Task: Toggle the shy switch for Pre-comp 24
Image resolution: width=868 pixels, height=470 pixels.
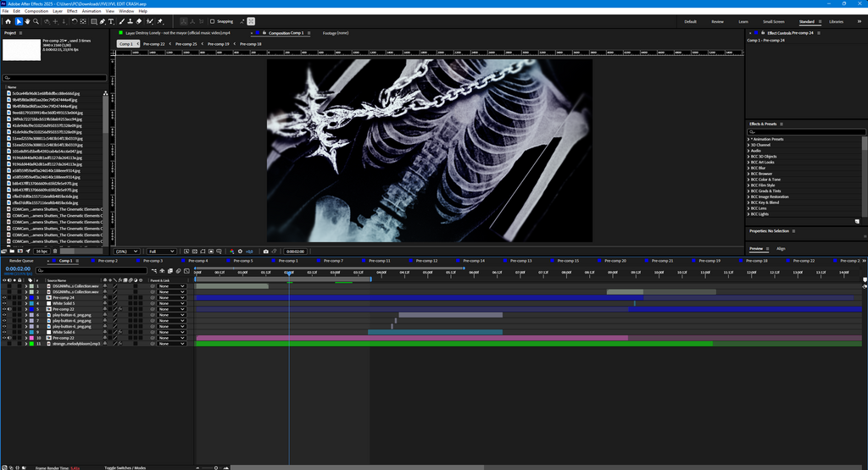Action: (105, 298)
